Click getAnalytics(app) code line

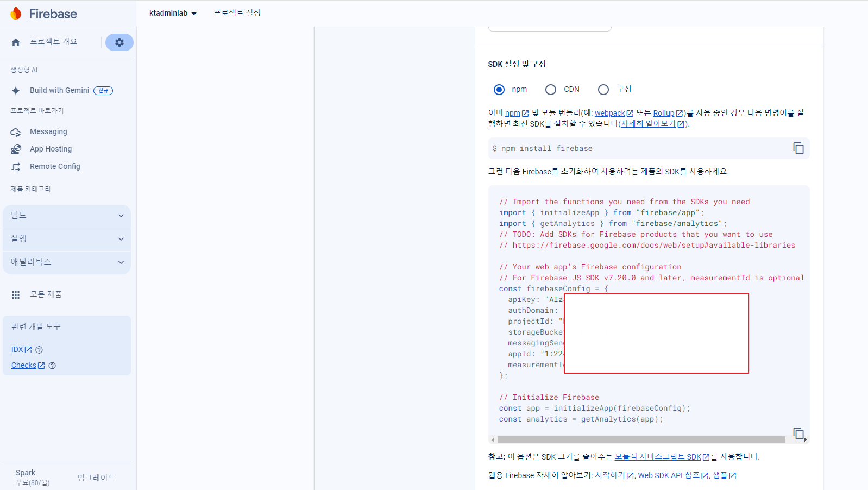tap(581, 419)
